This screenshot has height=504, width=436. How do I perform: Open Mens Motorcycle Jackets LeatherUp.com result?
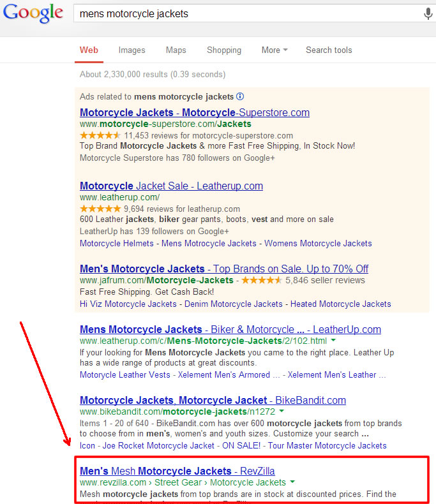point(230,329)
